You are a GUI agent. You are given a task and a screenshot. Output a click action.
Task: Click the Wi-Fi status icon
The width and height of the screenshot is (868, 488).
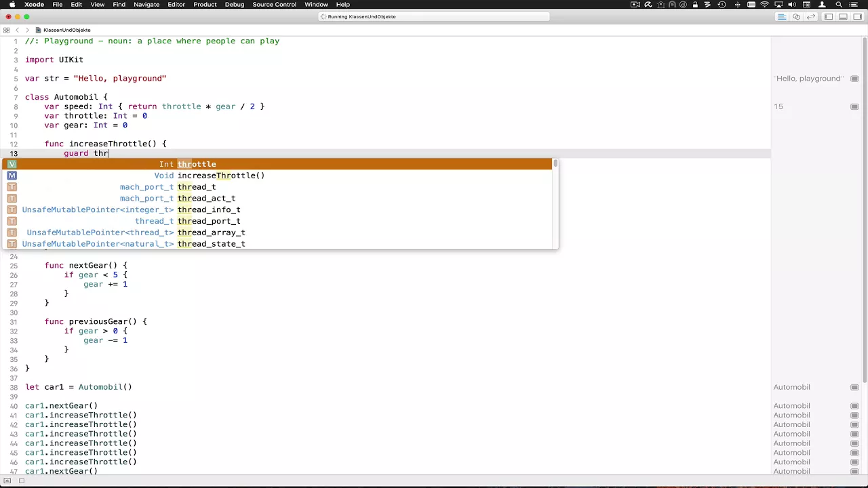click(765, 5)
